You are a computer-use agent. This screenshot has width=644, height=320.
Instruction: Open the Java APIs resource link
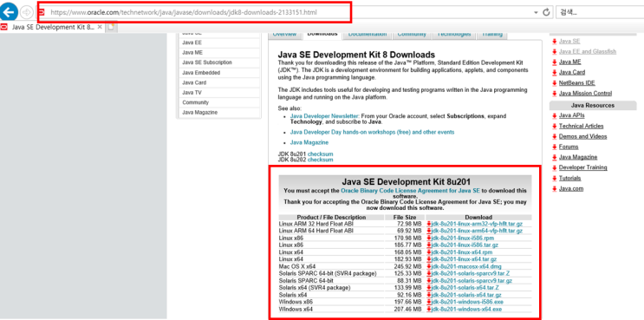572,115
